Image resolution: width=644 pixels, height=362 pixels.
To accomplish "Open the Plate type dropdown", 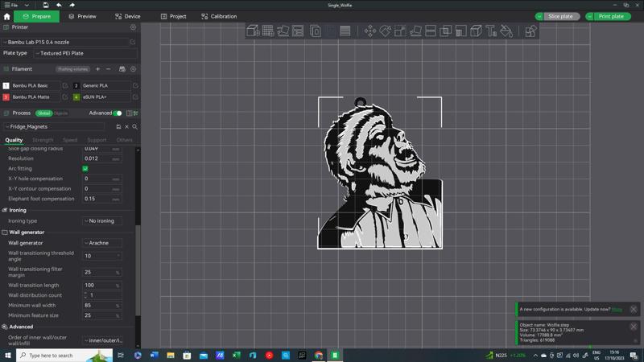I will 85,53.
